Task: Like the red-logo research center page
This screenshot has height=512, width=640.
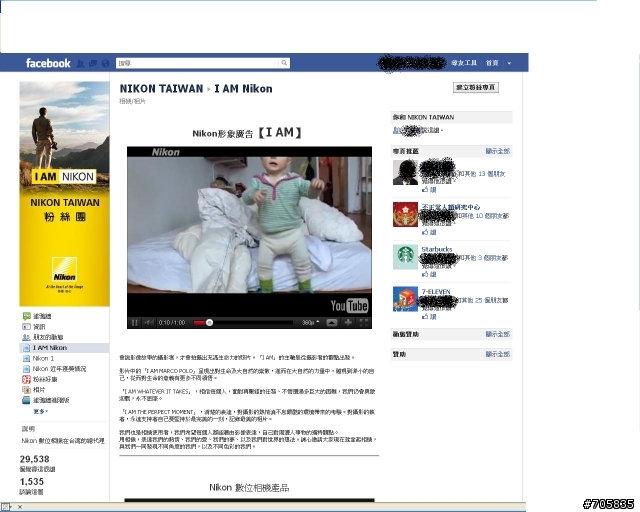Action: [429, 232]
